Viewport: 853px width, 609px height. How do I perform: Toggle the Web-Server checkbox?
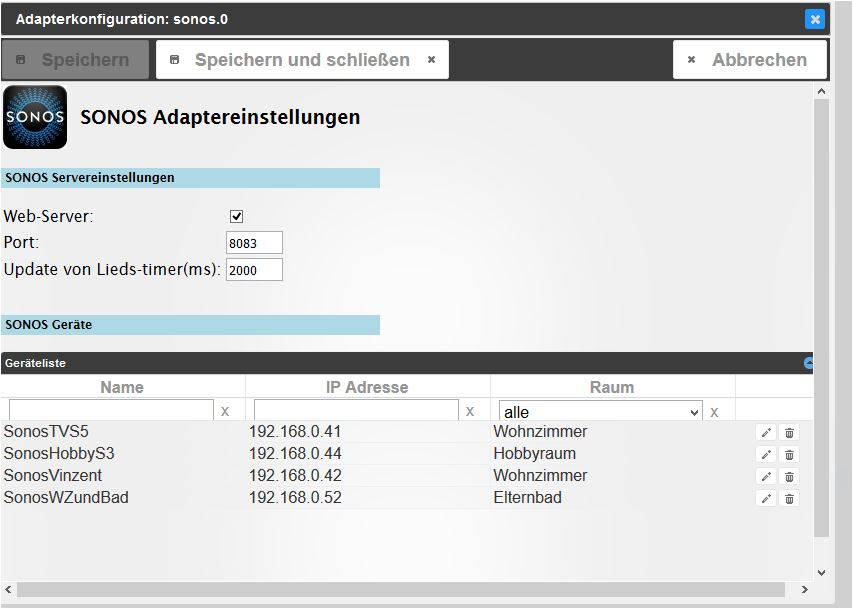click(x=236, y=217)
